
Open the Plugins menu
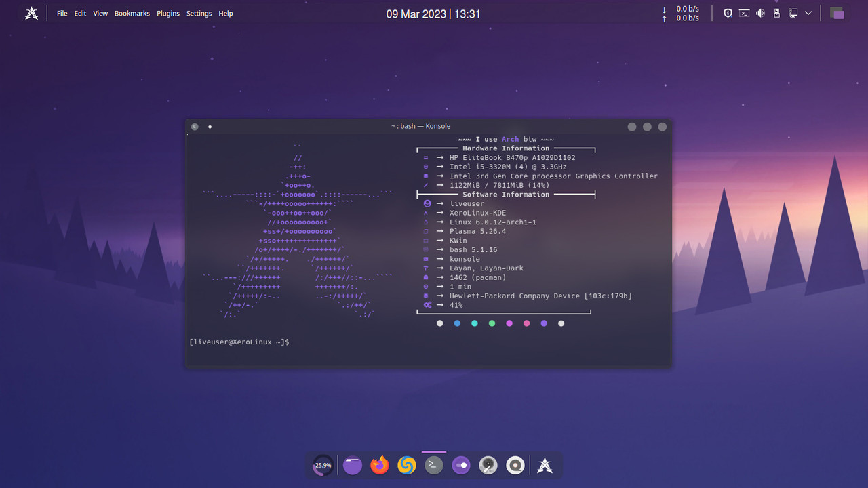[x=169, y=14]
